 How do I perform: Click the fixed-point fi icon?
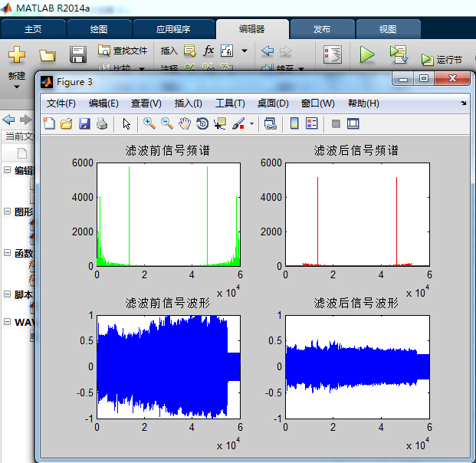(227, 51)
